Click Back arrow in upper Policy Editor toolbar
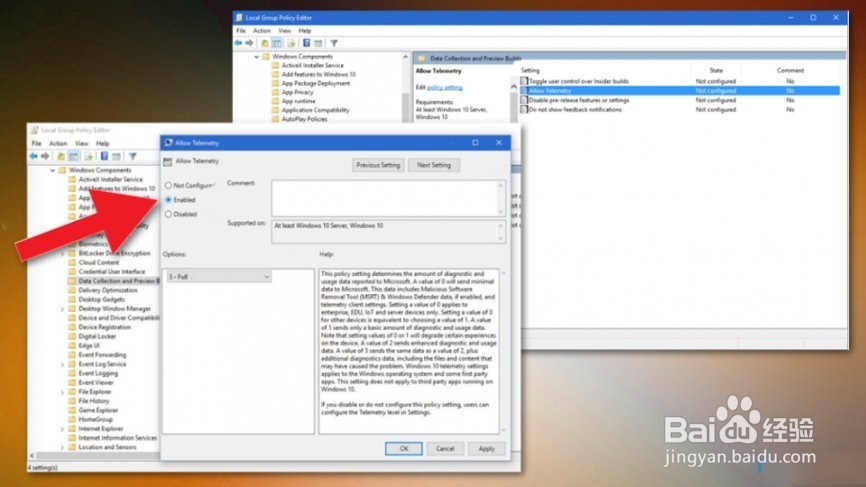The image size is (866, 487). [x=238, y=43]
